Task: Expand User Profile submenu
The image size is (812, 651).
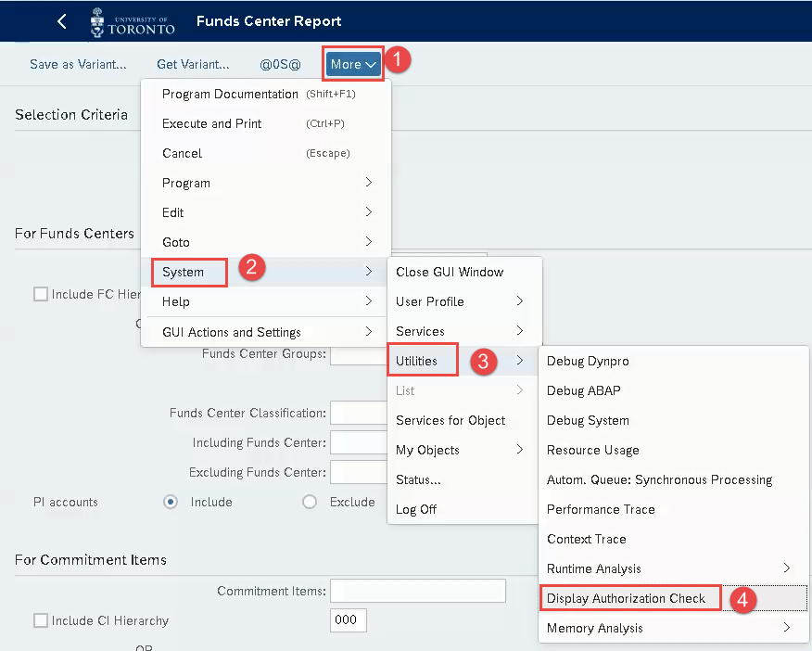Action: (464, 301)
